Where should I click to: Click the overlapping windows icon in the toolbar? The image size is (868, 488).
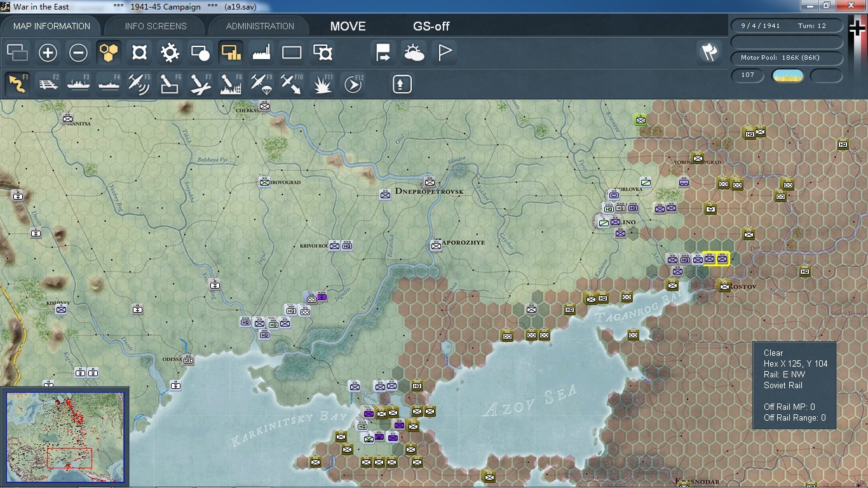[x=18, y=53]
